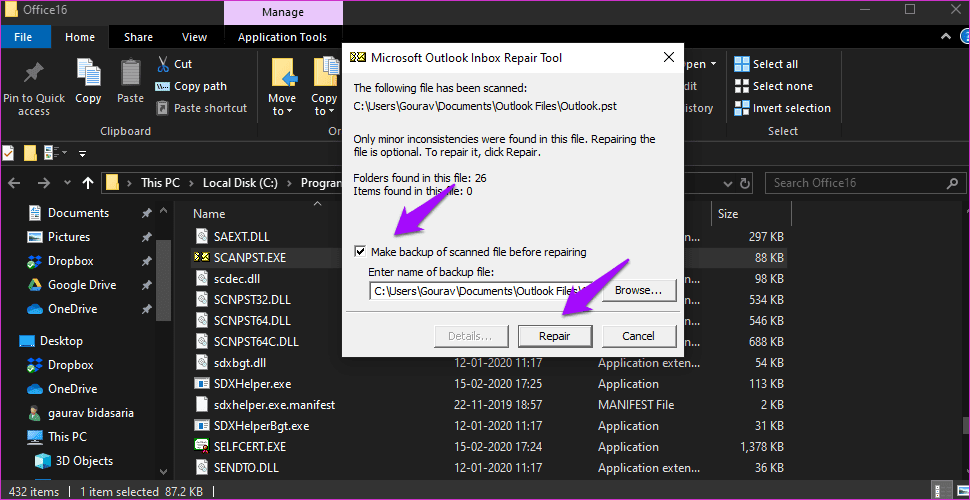Switch to the Share ribbon tab
Image resolution: width=970 pixels, height=500 pixels.
tap(138, 37)
